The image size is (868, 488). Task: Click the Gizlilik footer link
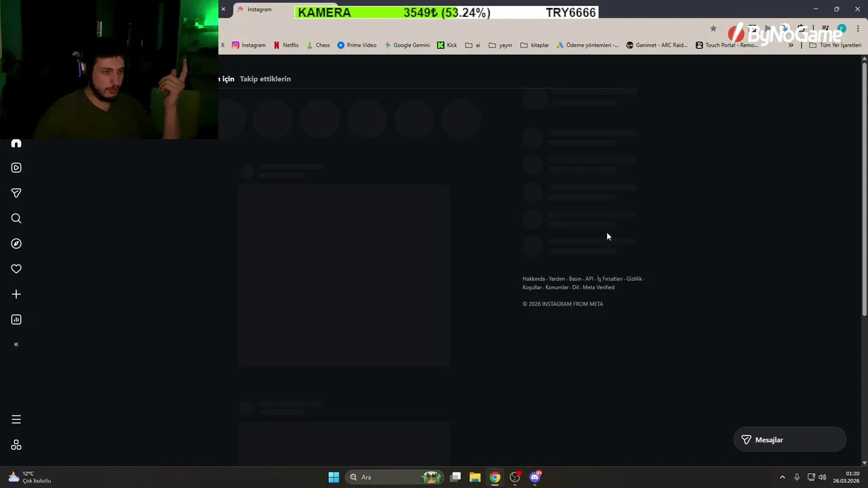[634, 279]
